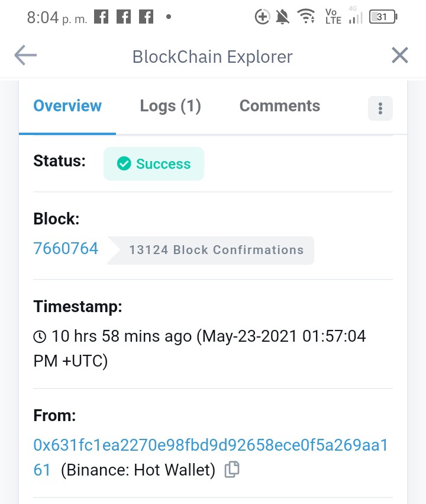Switch to the Logs (1) tab
Image resolution: width=426 pixels, height=504 pixels.
(170, 106)
